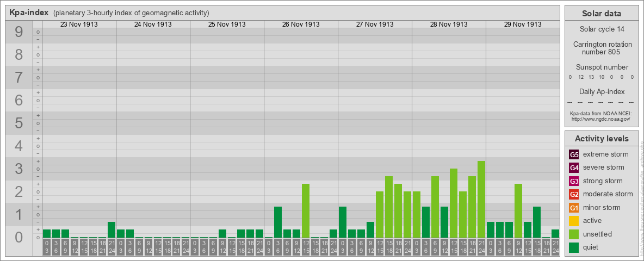644x261 pixels.
Task: Select the 28 Nov 1913 date header
Action: coord(449,24)
